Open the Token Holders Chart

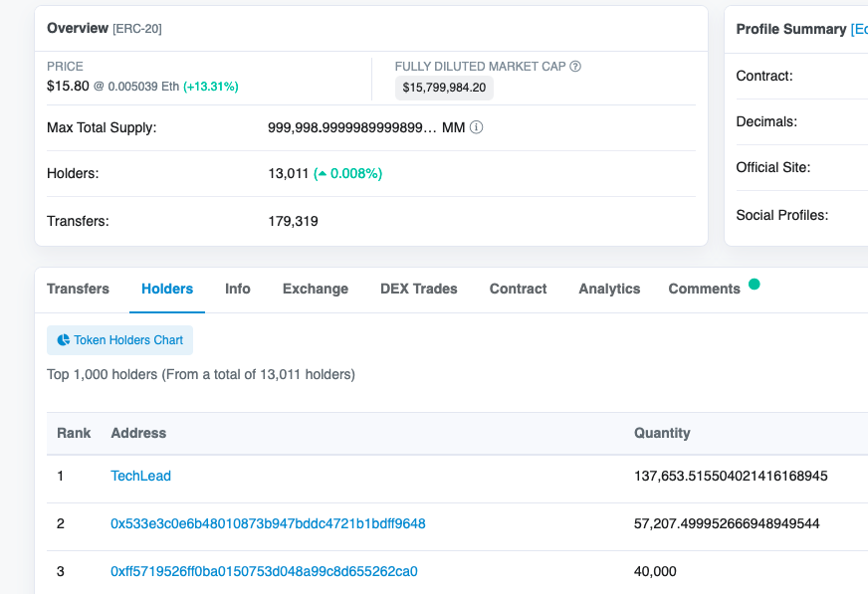tap(120, 340)
